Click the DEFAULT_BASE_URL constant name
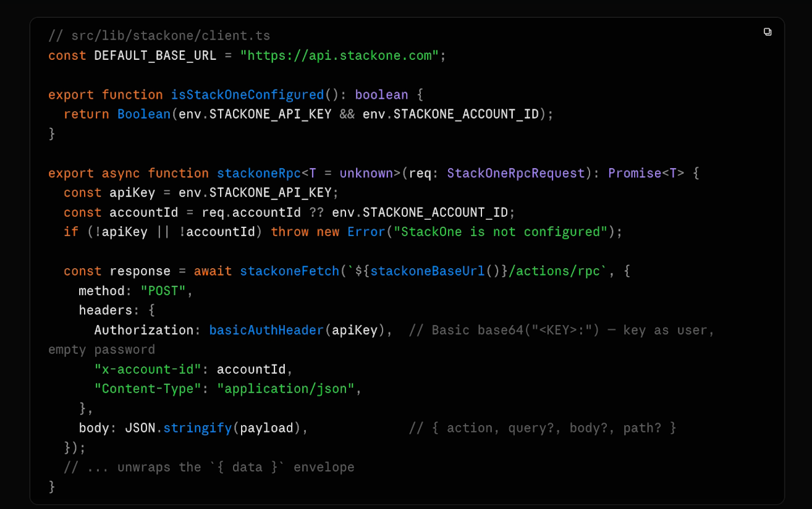The image size is (812, 509). pyautogui.click(x=155, y=56)
